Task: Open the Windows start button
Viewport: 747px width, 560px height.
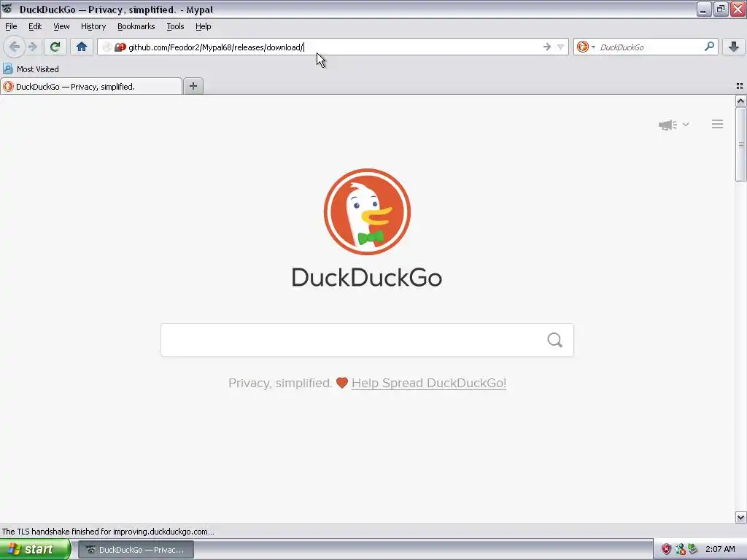Action: click(x=35, y=550)
